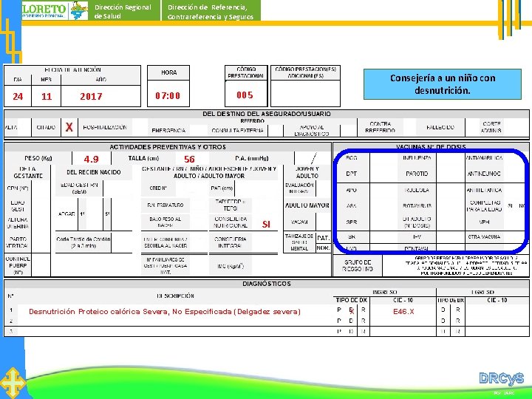Screen dimensions: 532x399
Task: Click the Código Prestacional value 005
Action: point(245,95)
